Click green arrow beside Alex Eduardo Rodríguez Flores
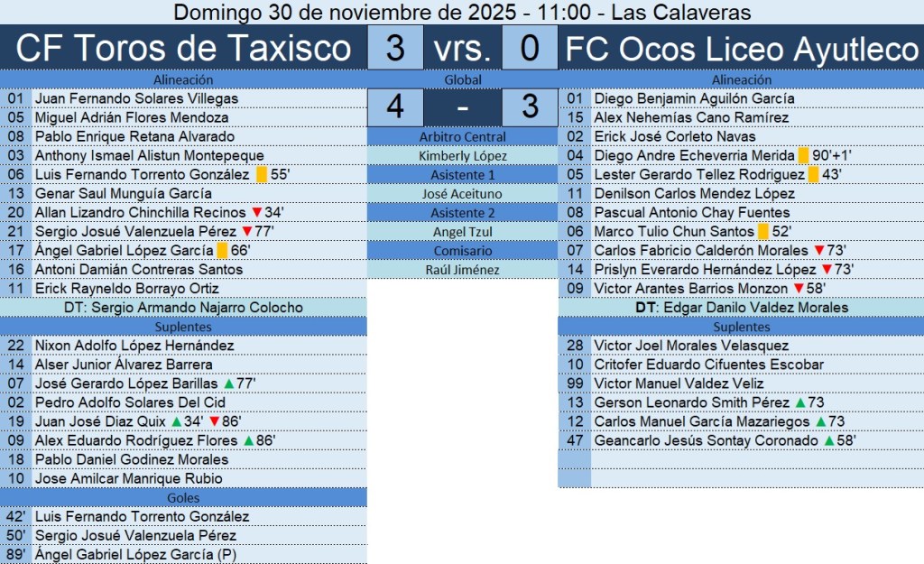 (248, 441)
